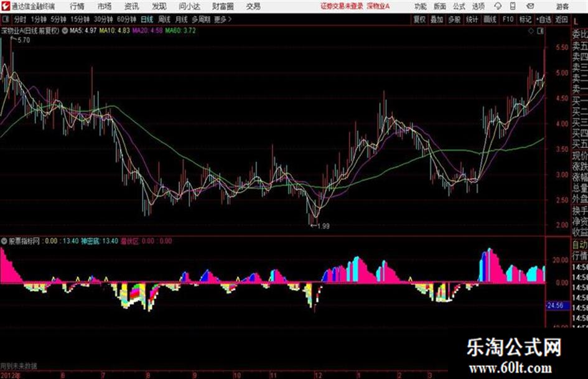
Task: Click the 用到未来数据 notice text
Action: pyautogui.click(x=19, y=366)
